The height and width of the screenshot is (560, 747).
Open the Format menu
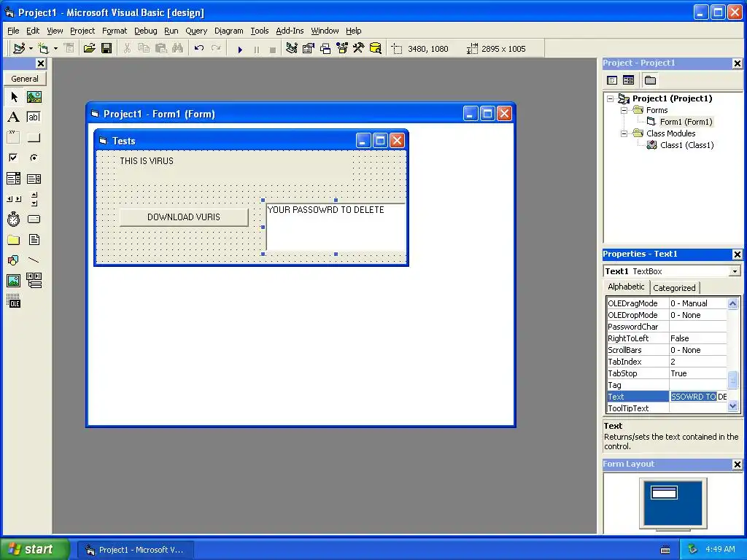point(115,31)
